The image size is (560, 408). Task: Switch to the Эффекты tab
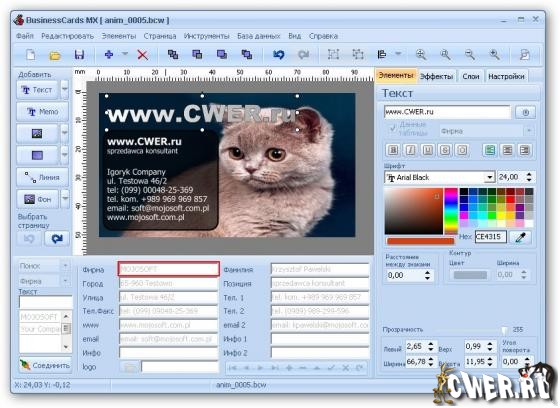pyautogui.click(x=436, y=76)
